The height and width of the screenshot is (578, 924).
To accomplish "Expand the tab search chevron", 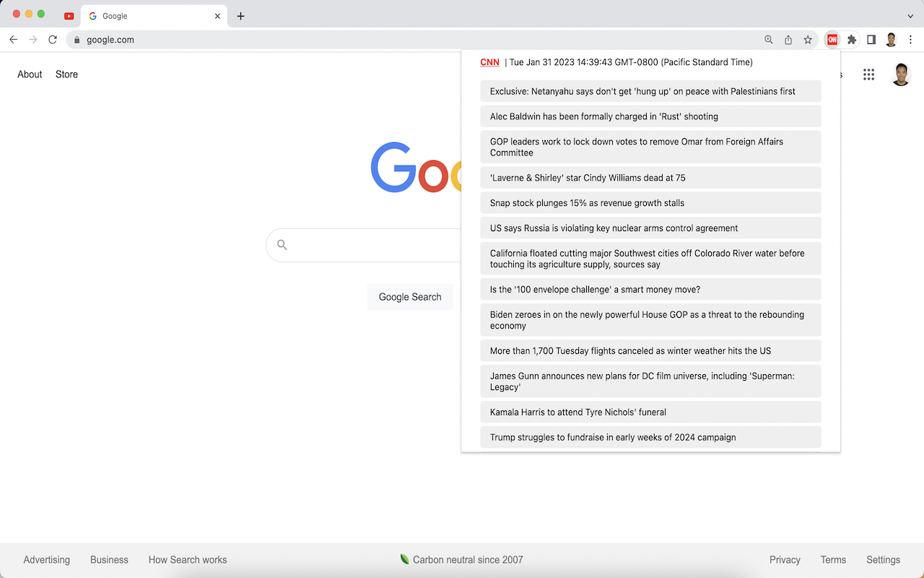I will tap(910, 16).
